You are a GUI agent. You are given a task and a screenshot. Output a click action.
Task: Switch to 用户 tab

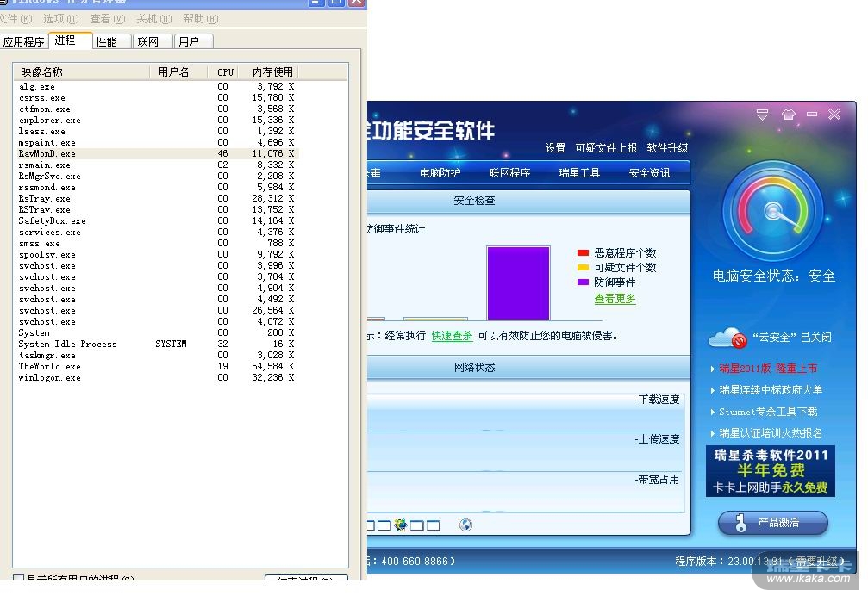point(194,41)
